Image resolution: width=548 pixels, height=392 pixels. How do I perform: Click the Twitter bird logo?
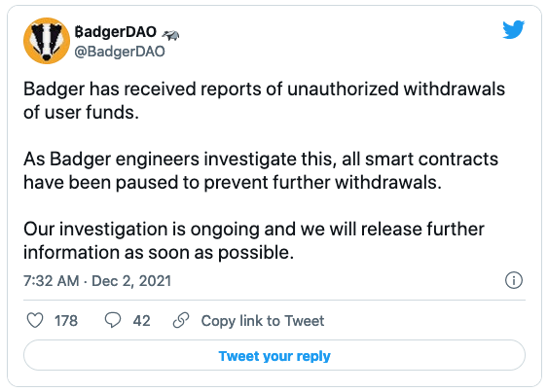tap(513, 29)
